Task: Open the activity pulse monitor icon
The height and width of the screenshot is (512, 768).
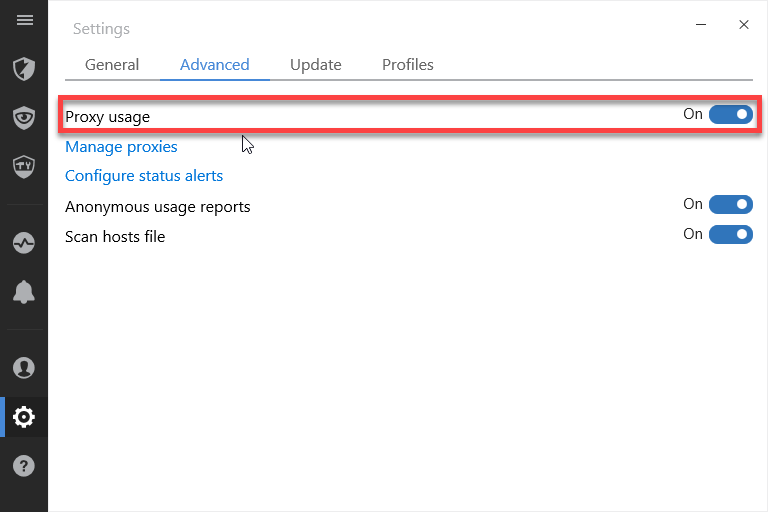Action: 24,243
